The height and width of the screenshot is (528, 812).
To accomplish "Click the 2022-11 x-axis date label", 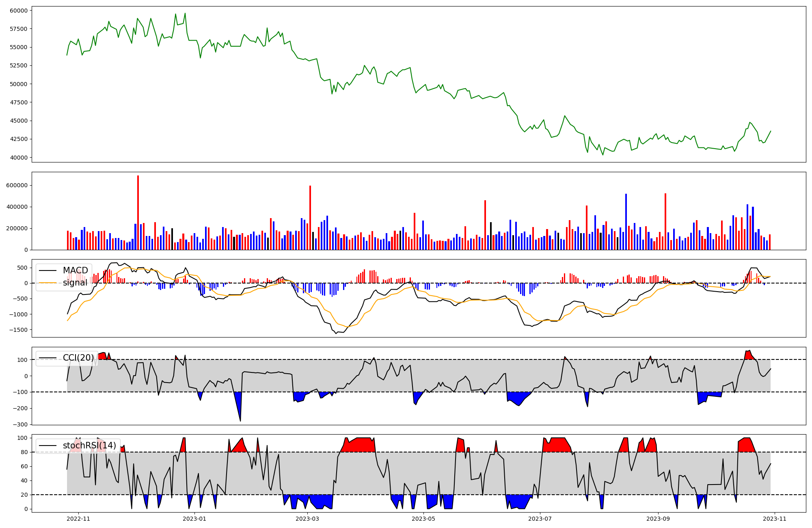I will pyautogui.click(x=78, y=519).
